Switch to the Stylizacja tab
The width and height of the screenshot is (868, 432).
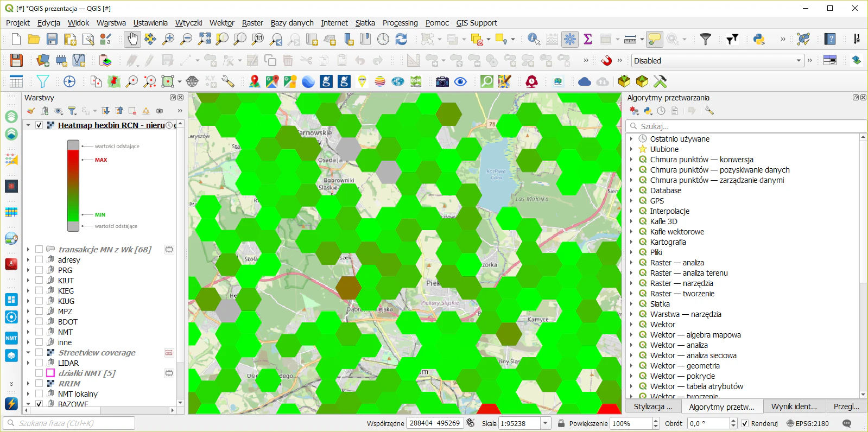653,406
